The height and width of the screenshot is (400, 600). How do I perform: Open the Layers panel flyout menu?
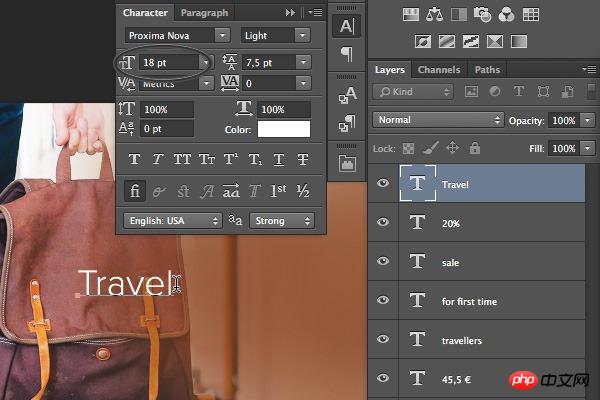coord(589,69)
